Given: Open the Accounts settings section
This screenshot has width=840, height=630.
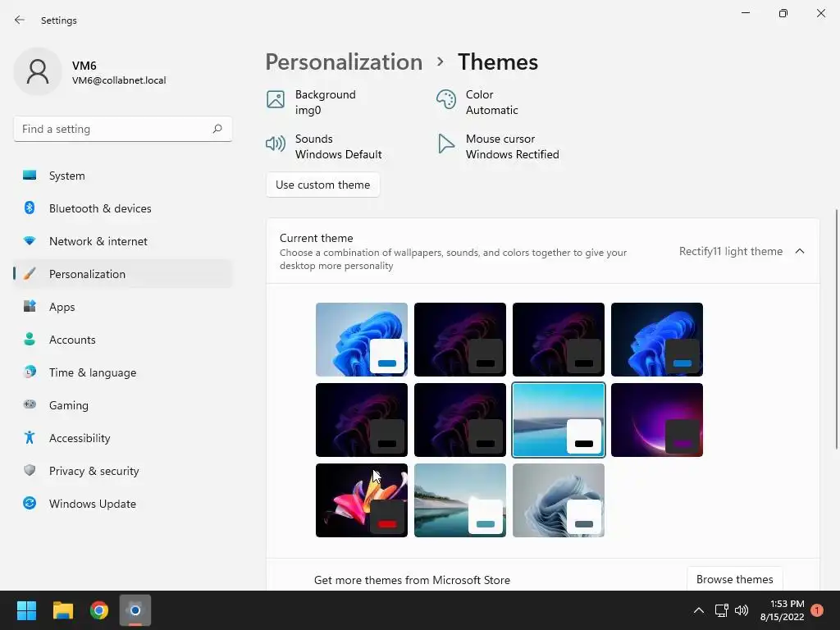Looking at the screenshot, I should 123,340.
